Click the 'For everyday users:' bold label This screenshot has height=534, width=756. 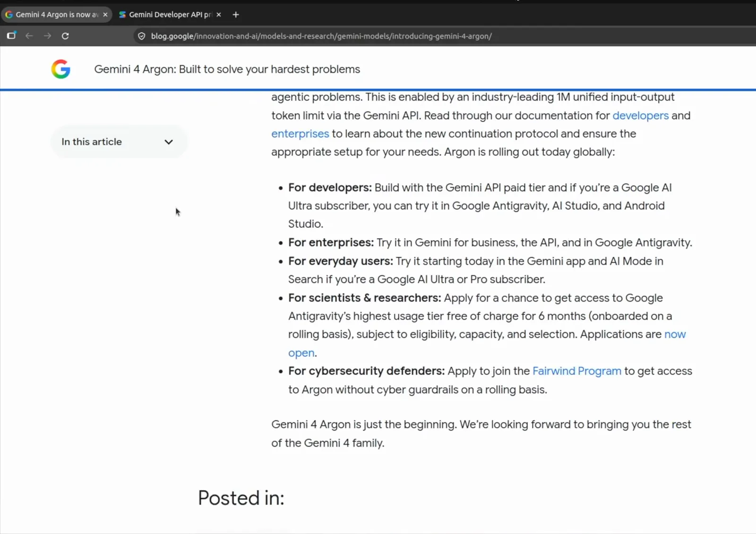click(x=341, y=261)
